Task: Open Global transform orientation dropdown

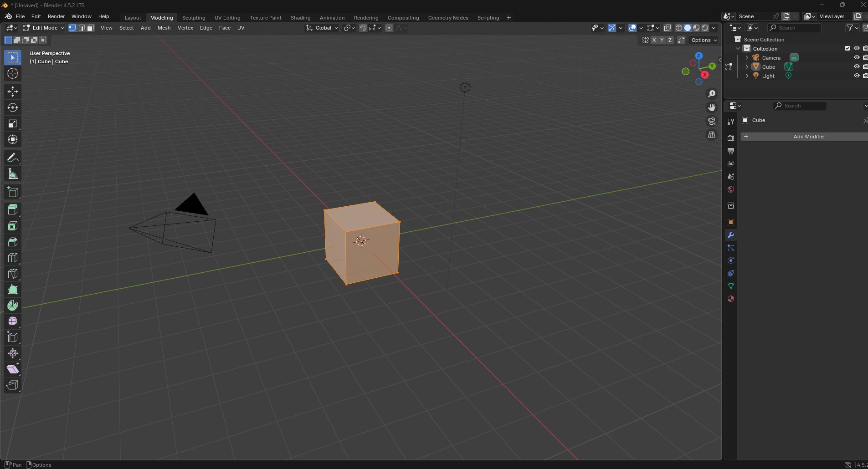Action: pos(323,28)
